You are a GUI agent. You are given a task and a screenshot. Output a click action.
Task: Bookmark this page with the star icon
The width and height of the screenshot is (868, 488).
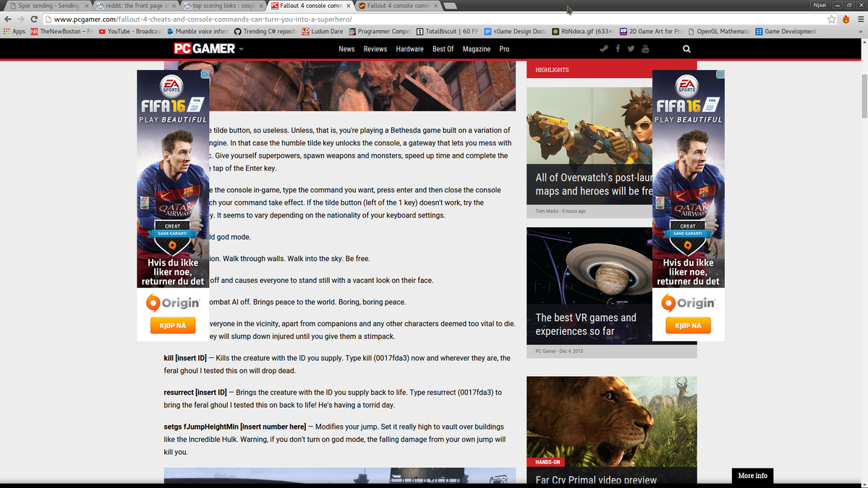pyautogui.click(x=832, y=19)
